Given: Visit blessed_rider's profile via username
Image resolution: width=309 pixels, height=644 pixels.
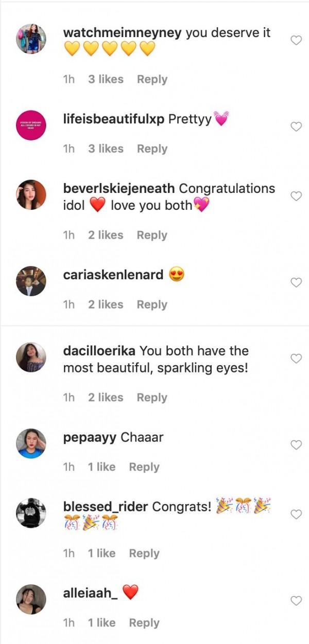Looking at the screenshot, I should (106, 507).
